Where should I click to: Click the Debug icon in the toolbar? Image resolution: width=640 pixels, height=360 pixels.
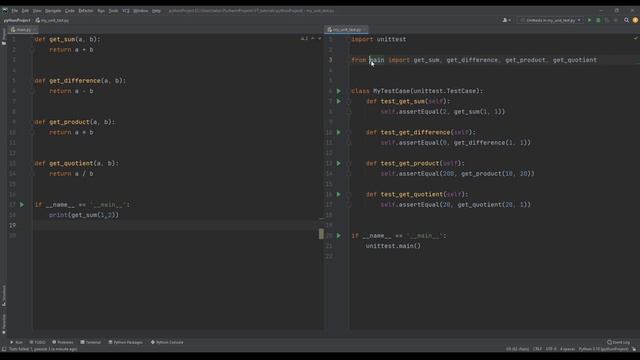[598, 20]
